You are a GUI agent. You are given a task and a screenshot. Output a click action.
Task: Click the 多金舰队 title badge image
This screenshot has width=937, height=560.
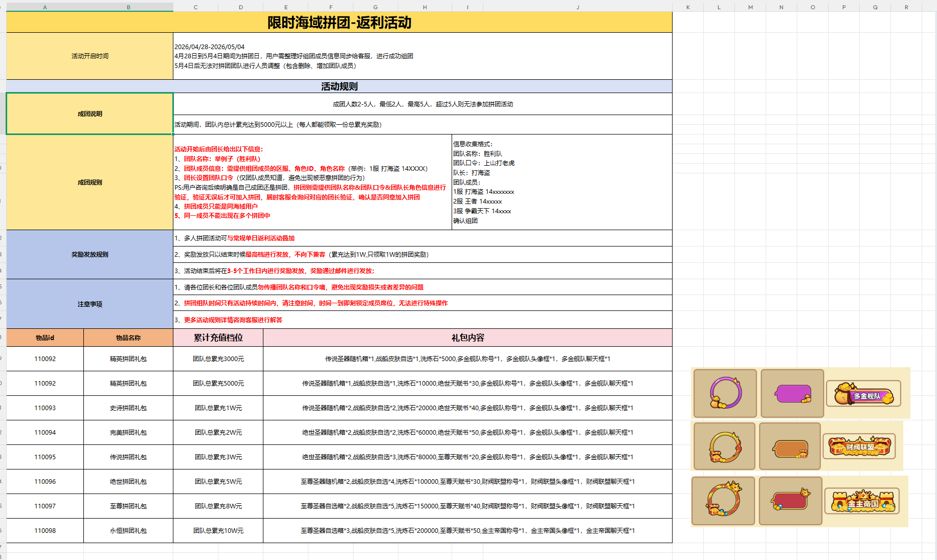pos(863,393)
